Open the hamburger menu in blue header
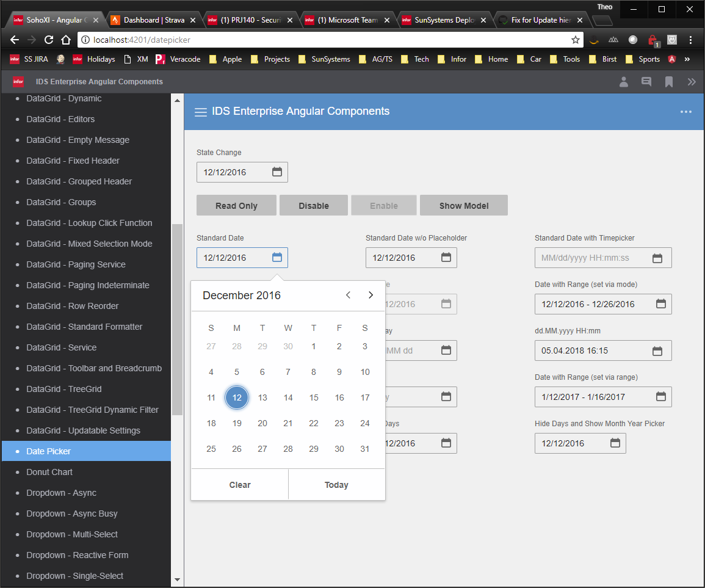705x588 pixels. click(201, 112)
